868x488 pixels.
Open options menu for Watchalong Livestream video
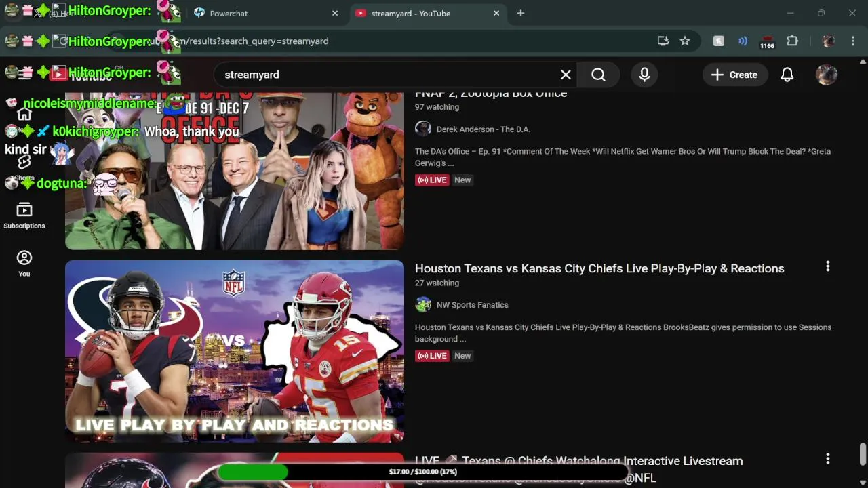pos(827,459)
